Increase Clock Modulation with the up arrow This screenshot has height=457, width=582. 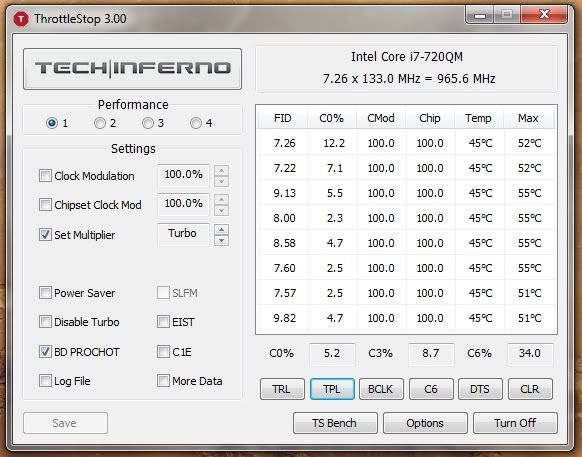point(222,170)
